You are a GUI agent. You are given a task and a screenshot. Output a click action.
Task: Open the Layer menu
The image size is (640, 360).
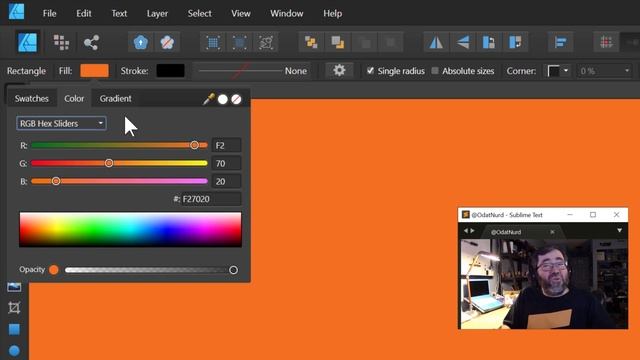[157, 13]
